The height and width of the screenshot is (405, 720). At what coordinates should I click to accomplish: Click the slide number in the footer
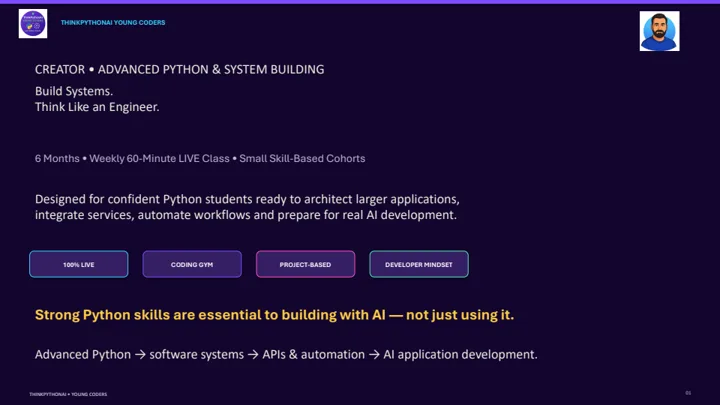[688, 393]
